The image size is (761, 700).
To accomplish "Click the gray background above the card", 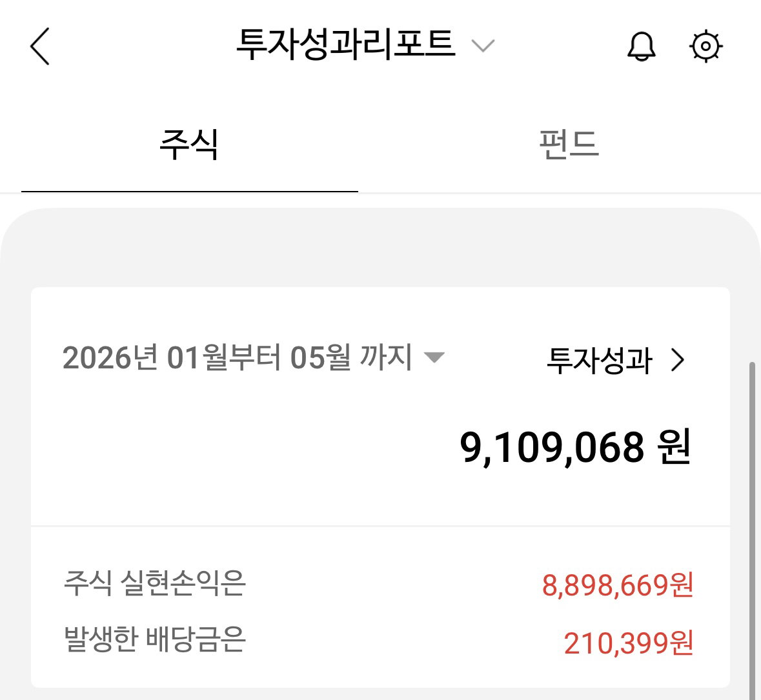I will click(381, 247).
